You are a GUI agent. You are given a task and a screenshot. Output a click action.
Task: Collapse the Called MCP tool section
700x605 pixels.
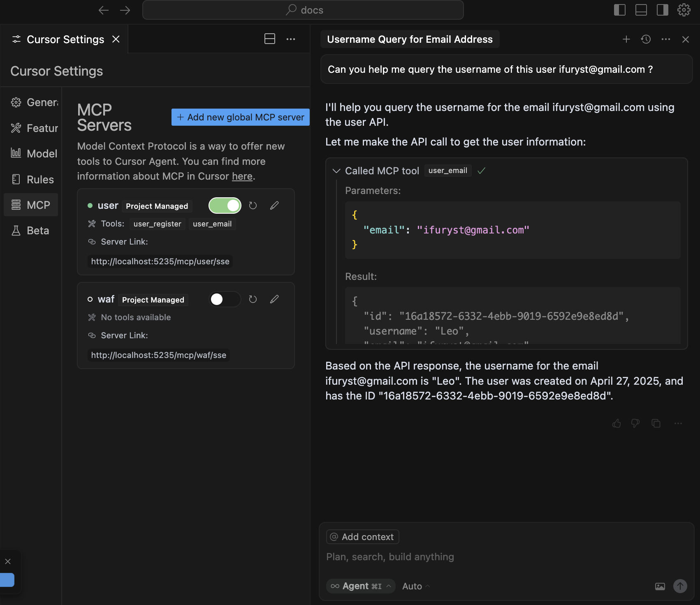336,171
